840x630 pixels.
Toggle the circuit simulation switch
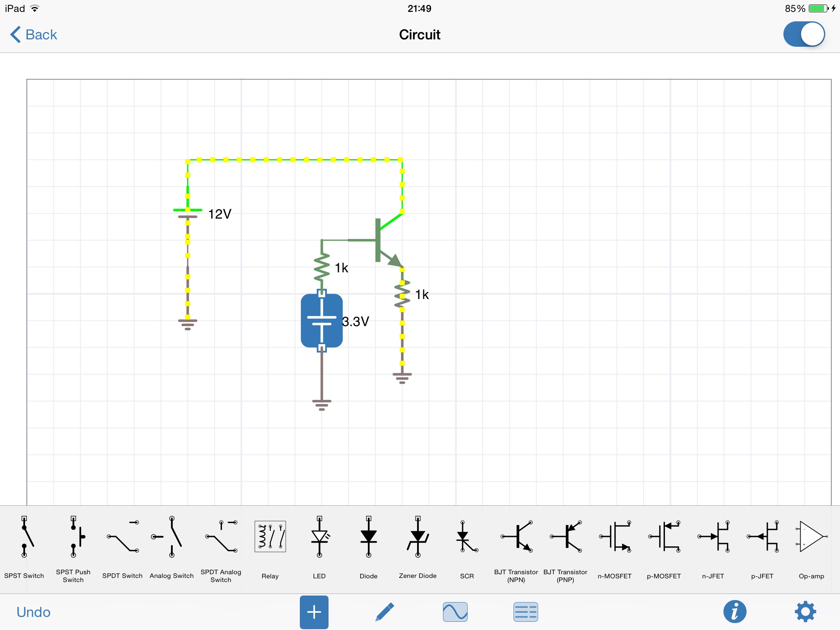[804, 34]
